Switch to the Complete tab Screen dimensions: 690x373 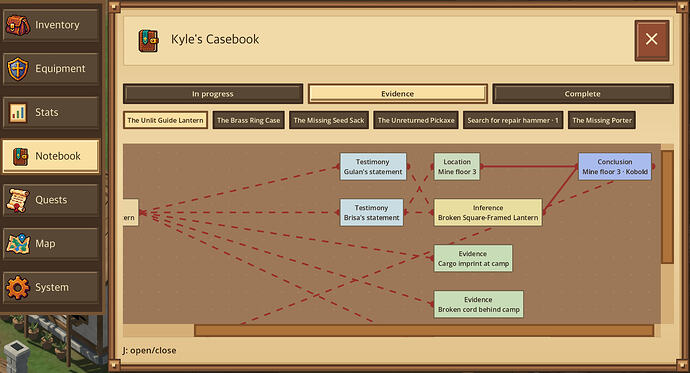583,94
